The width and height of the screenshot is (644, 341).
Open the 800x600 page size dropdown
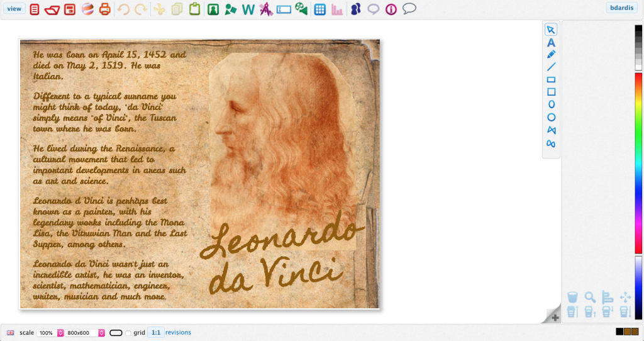(86, 333)
